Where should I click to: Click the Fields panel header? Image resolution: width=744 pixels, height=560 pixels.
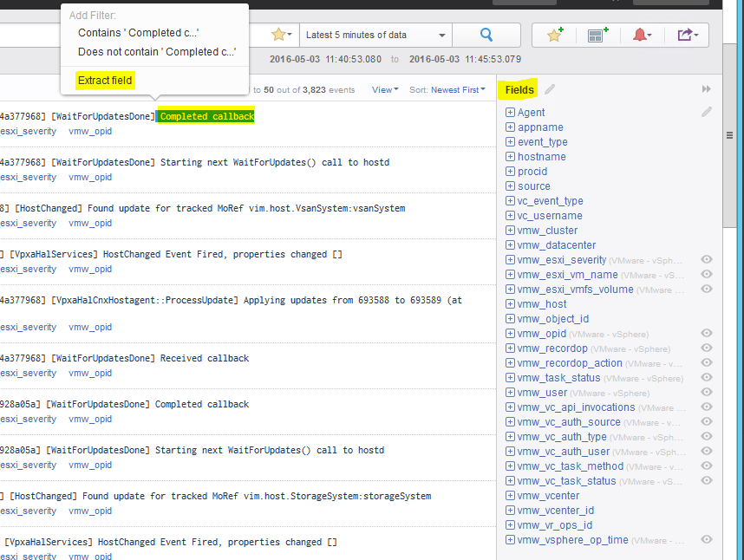(x=519, y=89)
